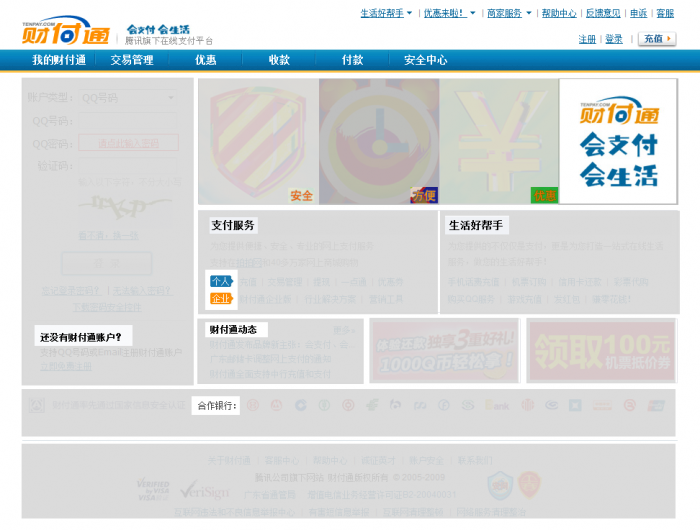Click the blue square partner bank logo
Viewport: 700px width, 530px height.
click(575, 405)
